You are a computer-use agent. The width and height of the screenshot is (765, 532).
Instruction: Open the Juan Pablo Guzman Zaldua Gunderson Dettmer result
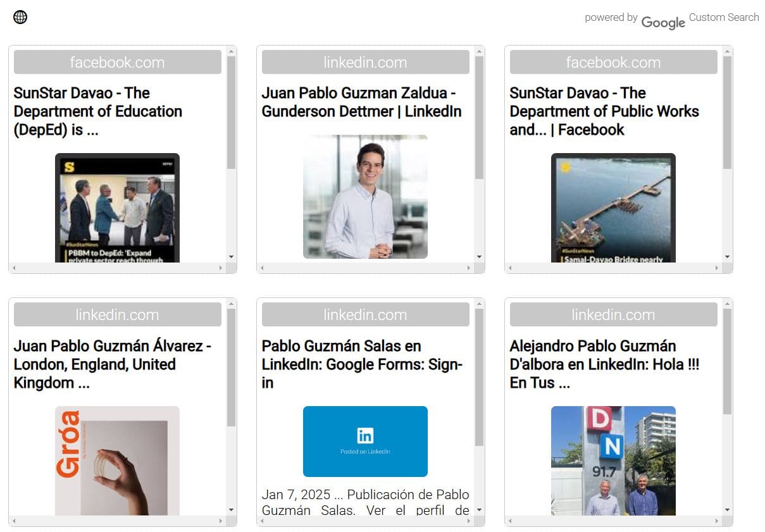361,102
